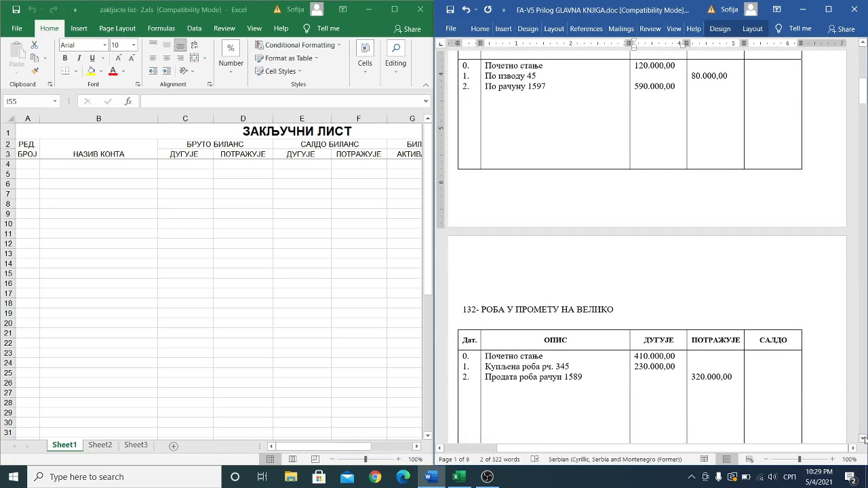Screen dimensions: 868x488
Task: Open Google Chrome from taskbar
Action: pos(375,476)
